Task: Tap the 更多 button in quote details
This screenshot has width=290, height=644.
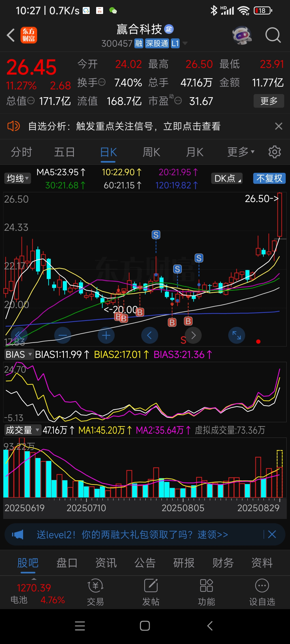Action: (269, 101)
